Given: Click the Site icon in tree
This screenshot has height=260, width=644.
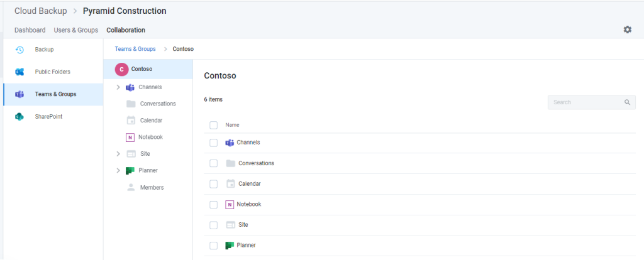Looking at the screenshot, I should pyautogui.click(x=131, y=154).
